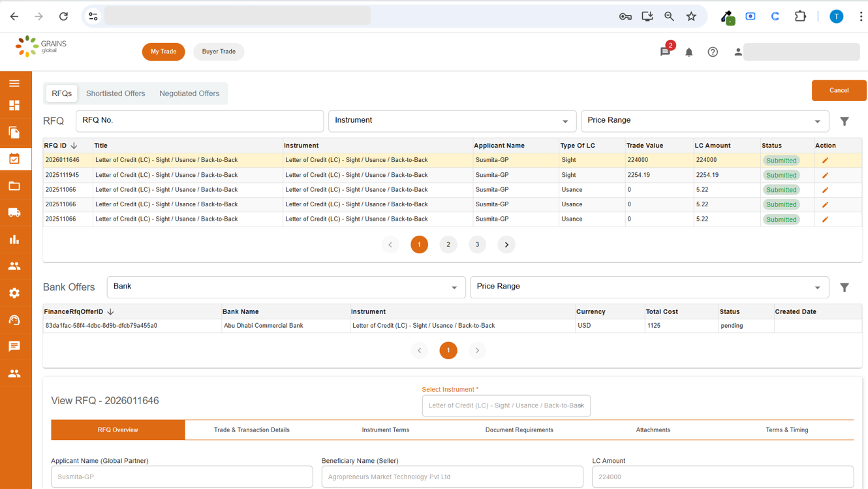Switch to Shortlisted Offers tab
Screen dimensions: 868x489
click(116, 93)
